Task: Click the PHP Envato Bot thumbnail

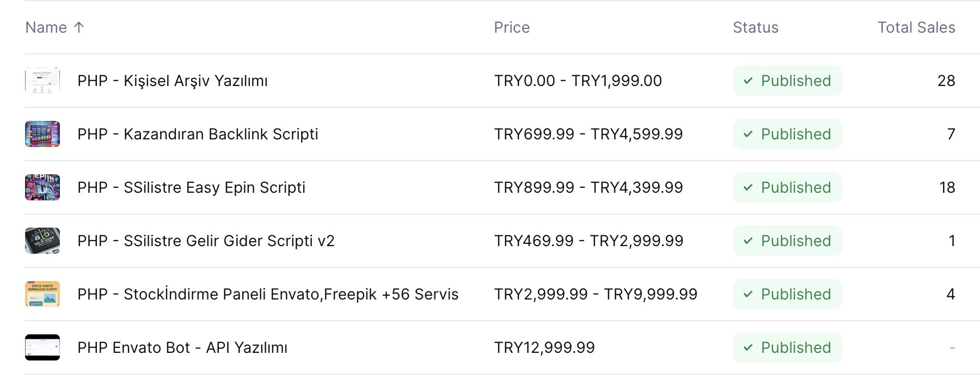Action: [42, 347]
